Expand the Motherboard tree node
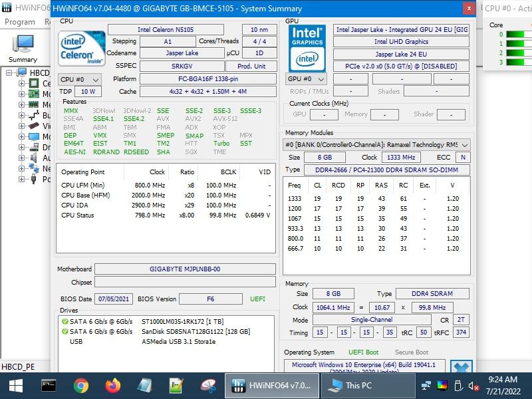 pyautogui.click(x=21, y=94)
